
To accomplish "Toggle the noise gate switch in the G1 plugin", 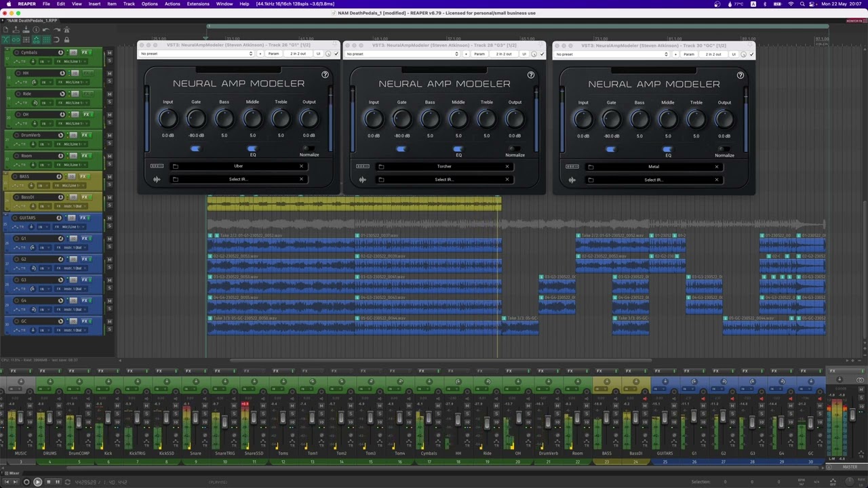I will (195, 148).
